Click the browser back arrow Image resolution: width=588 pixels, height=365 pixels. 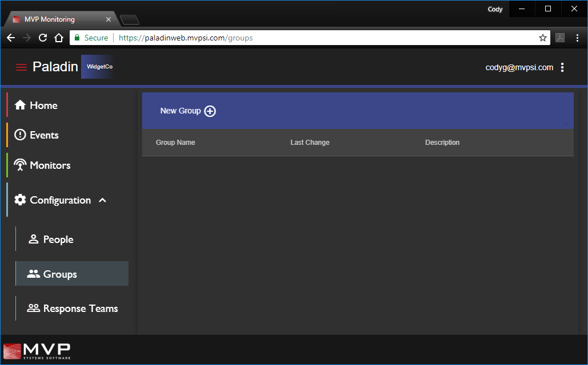point(11,38)
